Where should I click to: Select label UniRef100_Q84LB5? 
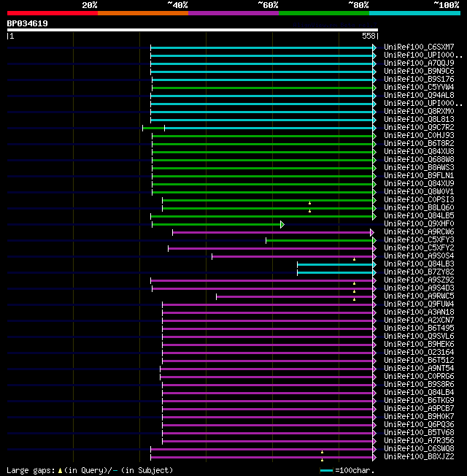coord(419,216)
